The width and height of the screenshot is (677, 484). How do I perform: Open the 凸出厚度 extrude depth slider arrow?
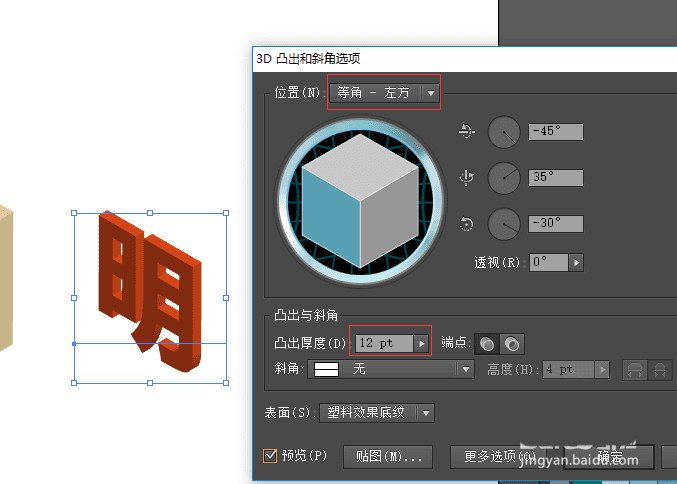coord(421,344)
